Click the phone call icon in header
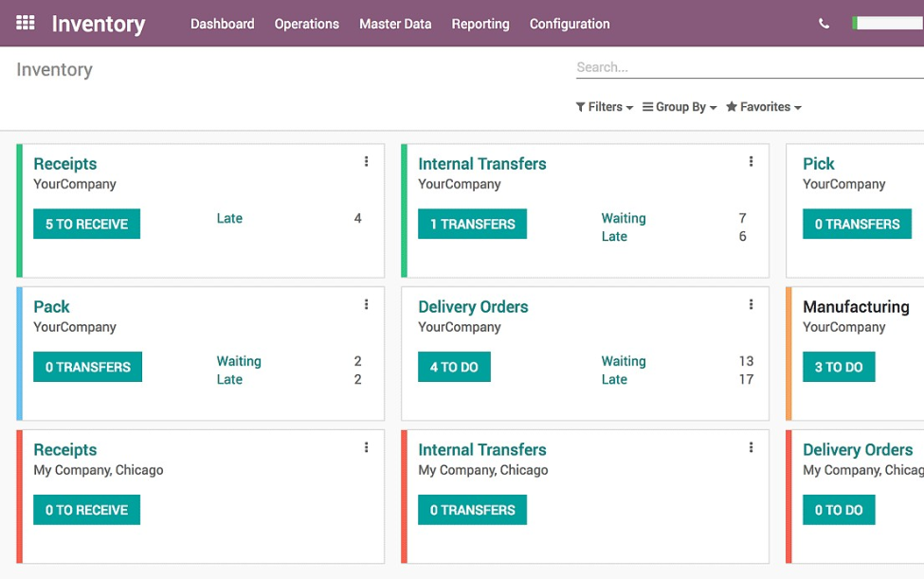 [824, 24]
